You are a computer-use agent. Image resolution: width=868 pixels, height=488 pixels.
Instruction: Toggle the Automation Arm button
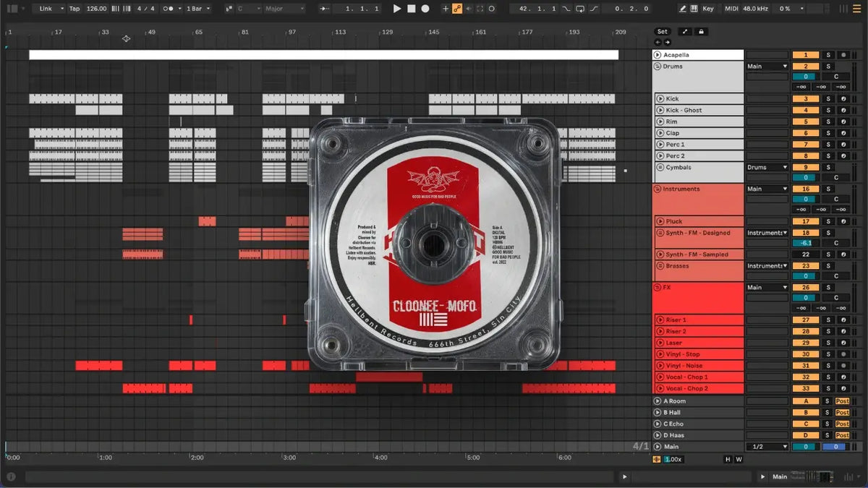click(x=457, y=9)
